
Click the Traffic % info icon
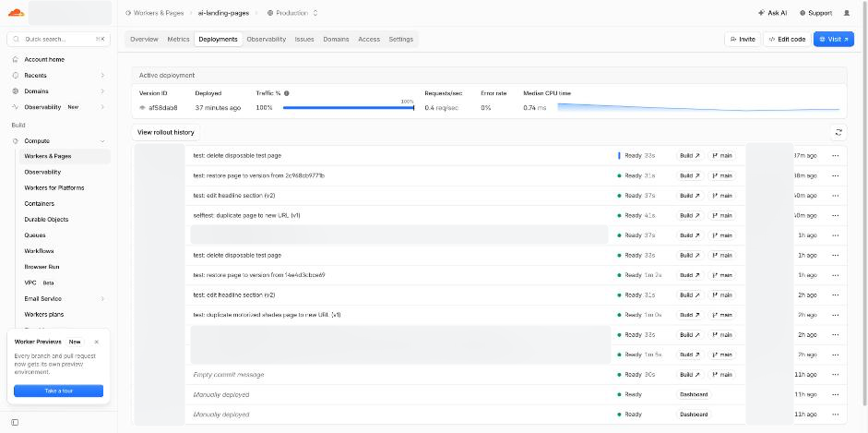(287, 93)
